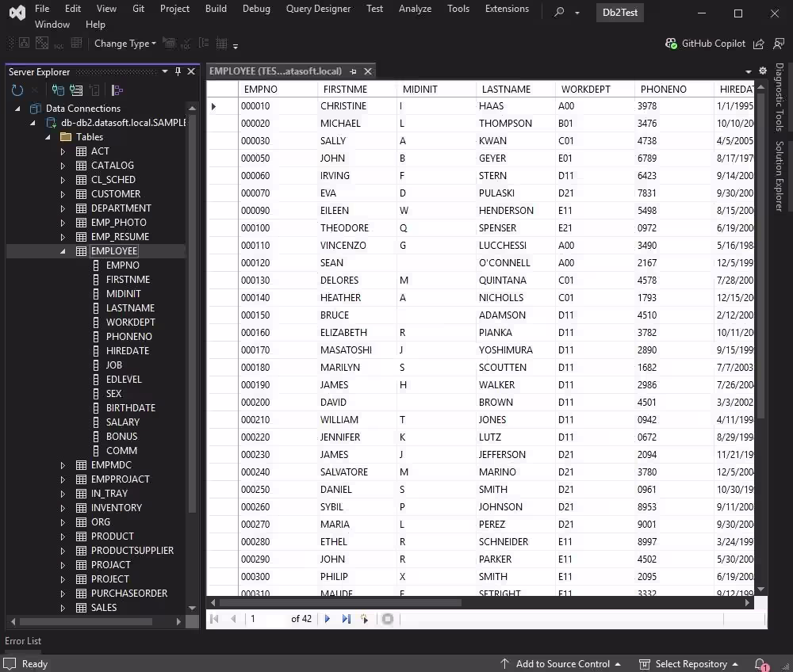
Task: Close the EMPLOYEE document tab
Action: point(368,71)
